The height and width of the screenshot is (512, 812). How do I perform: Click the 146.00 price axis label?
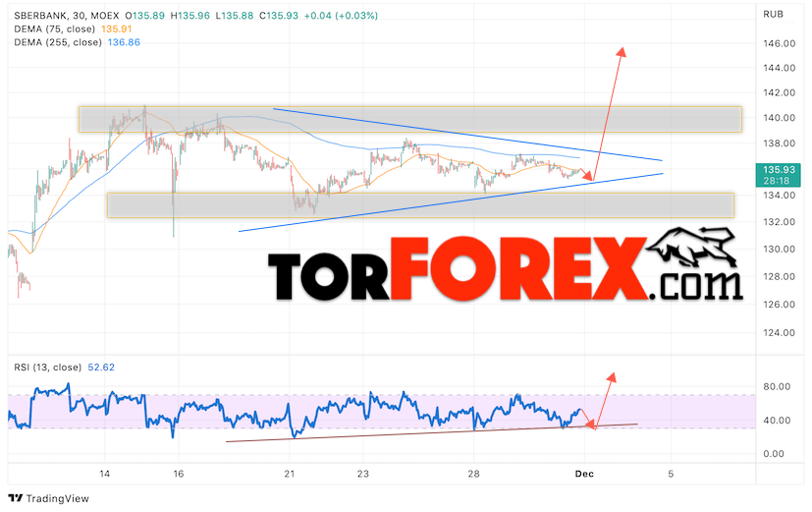click(779, 43)
